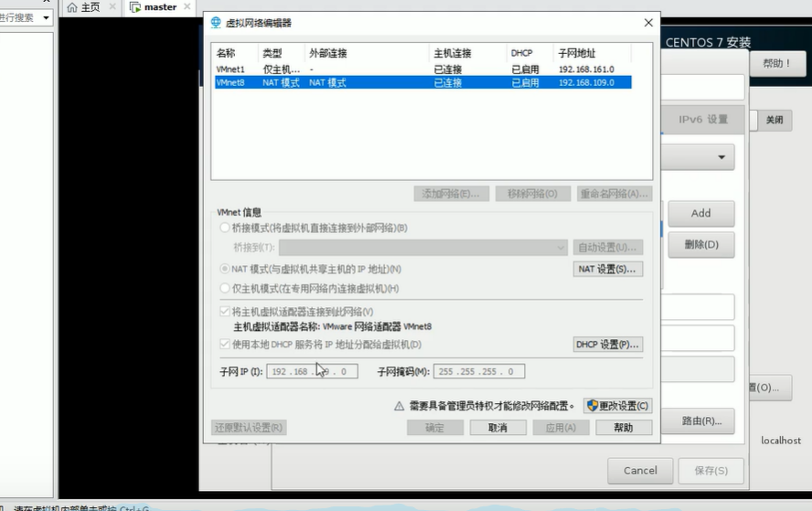812x511 pixels.
Task: Click 还原默认设置(R) button
Action: pos(249,428)
